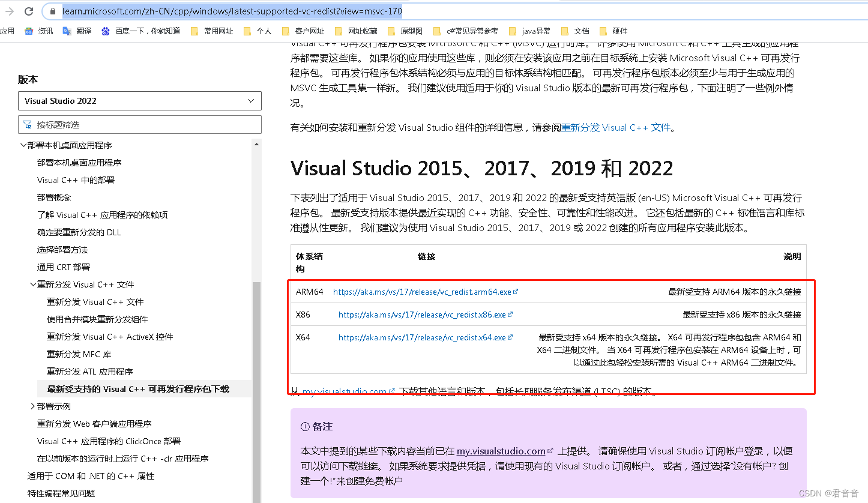Click the lock icon in address bar
Screen dimensions: 868x503
click(52, 11)
